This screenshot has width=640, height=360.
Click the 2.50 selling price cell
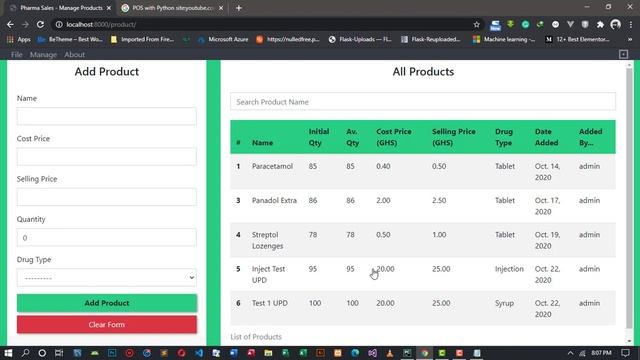439,200
